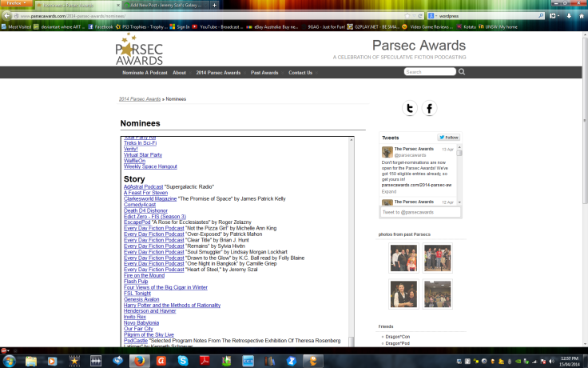Expand the first tweet
Image resolution: width=588 pixels, height=368 pixels.
pos(389,192)
